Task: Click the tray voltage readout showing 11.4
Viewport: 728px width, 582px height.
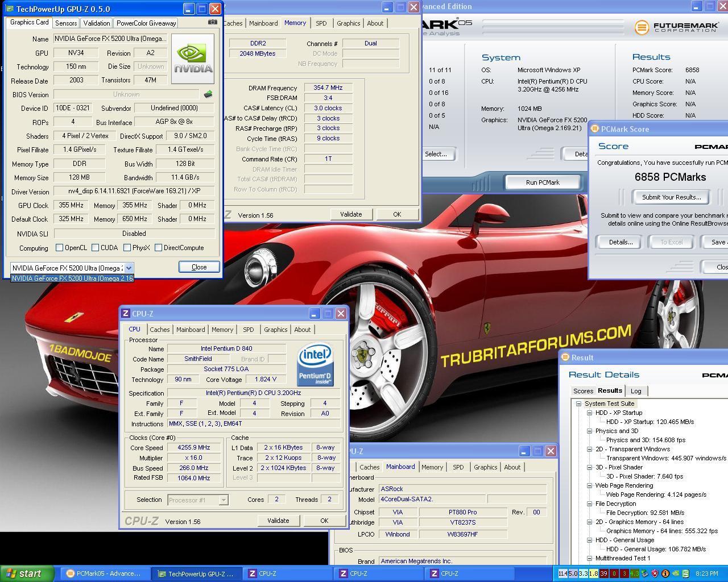Action: coord(562,573)
